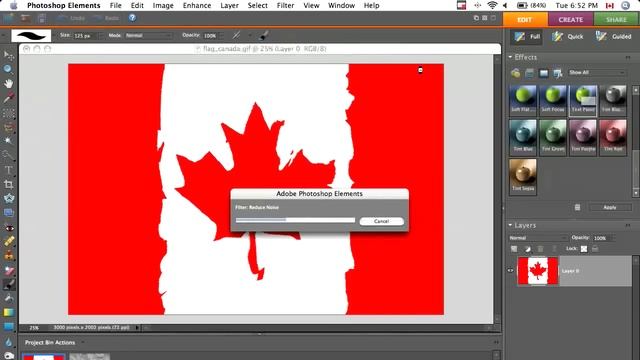Screen dimensions: 640x360
Task: Select the Horizontal Type tool
Action: [x=8, y=170]
